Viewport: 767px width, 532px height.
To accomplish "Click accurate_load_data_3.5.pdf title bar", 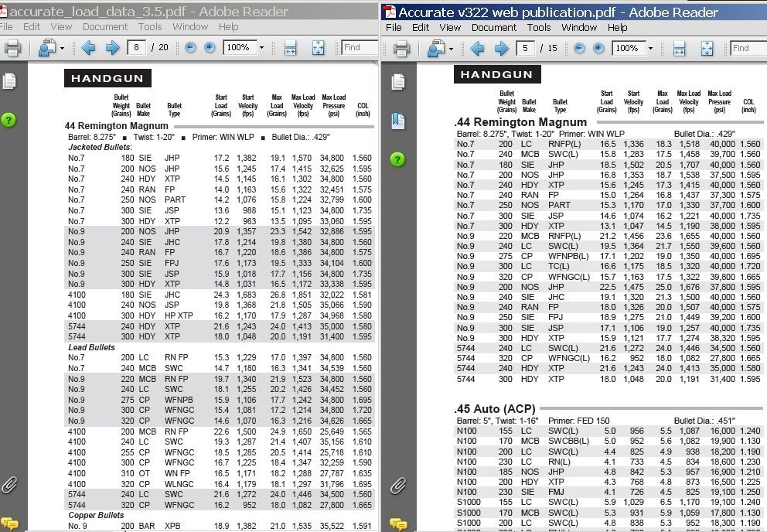I will [189, 11].
